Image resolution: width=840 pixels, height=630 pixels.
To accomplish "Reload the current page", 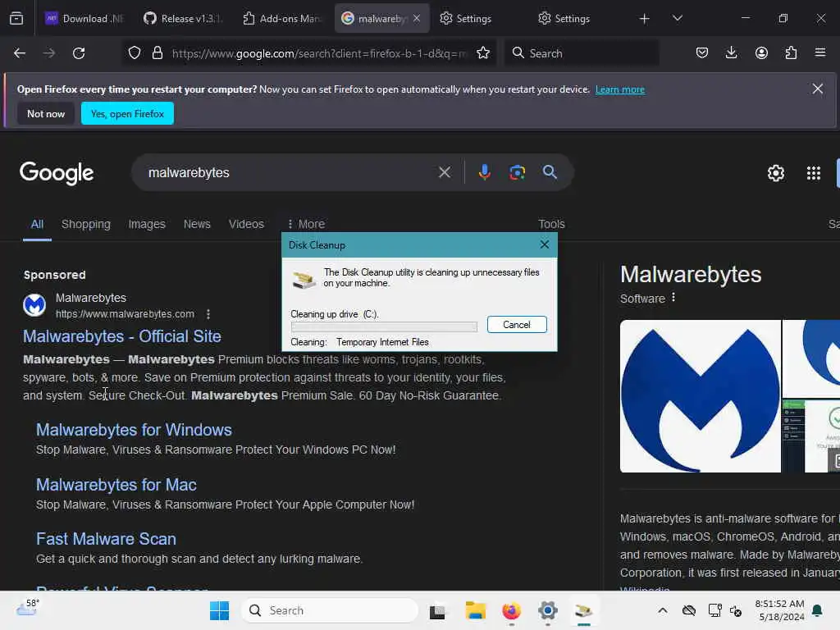I will click(x=79, y=53).
